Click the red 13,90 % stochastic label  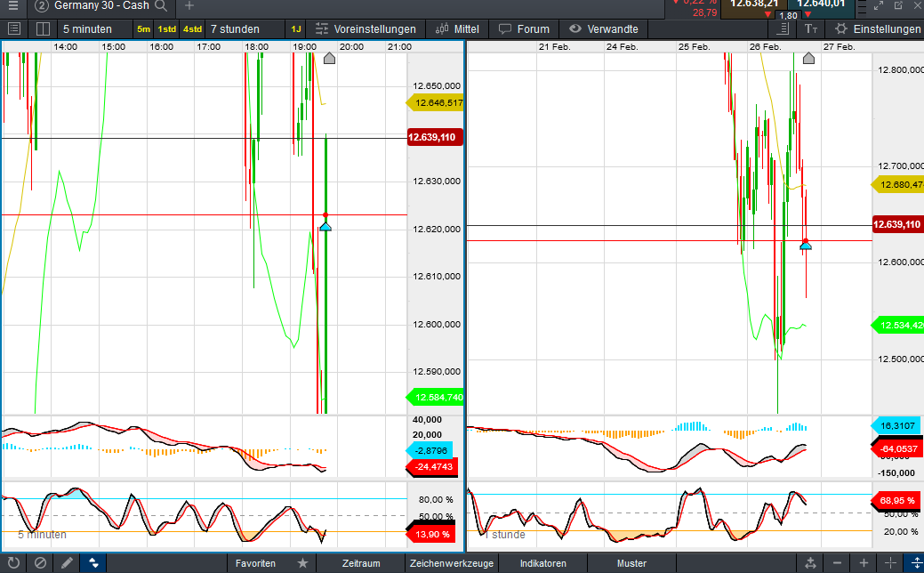coord(431,534)
